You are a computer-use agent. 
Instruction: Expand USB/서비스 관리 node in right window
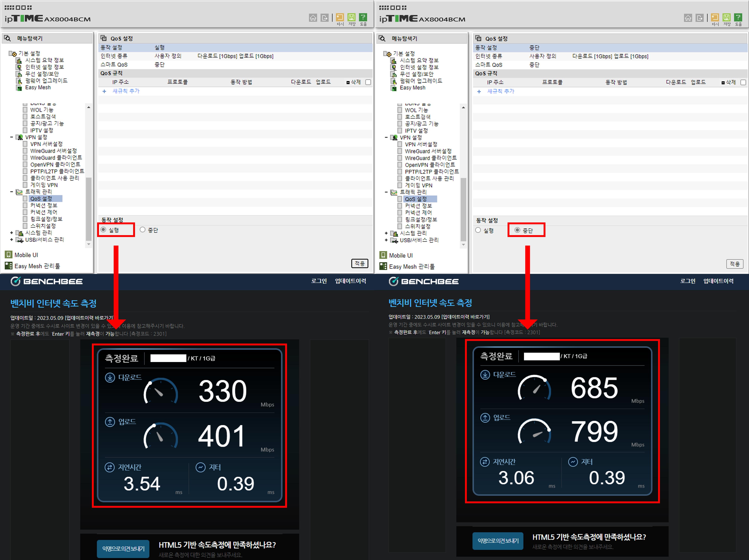386,240
